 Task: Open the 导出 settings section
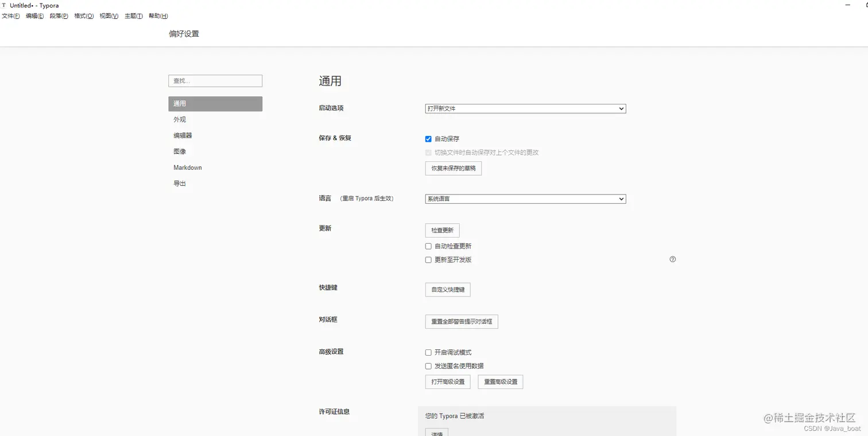179,183
